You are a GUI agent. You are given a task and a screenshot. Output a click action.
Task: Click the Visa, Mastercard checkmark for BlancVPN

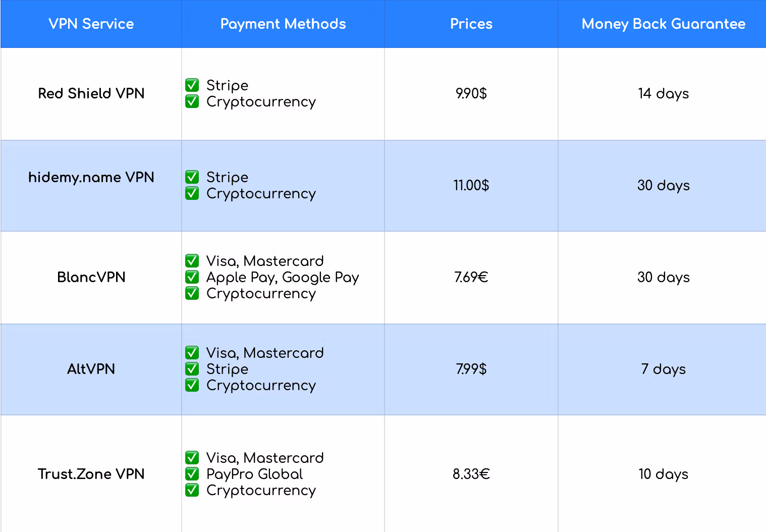(192, 260)
